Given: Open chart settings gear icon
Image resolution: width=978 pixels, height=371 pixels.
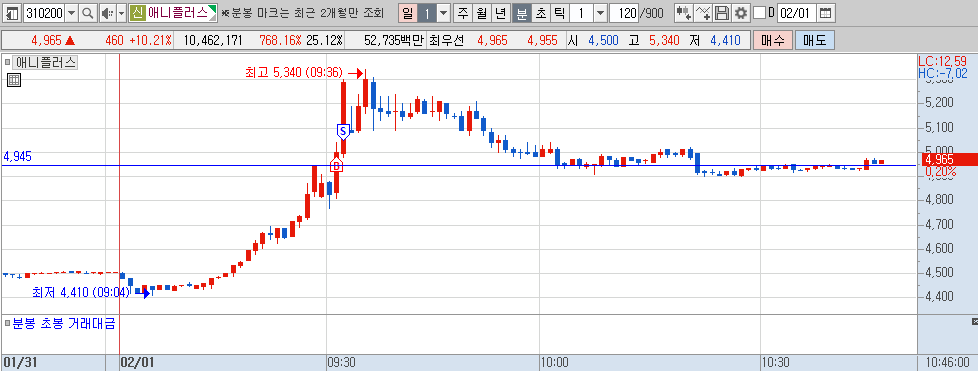Looking at the screenshot, I should pos(740,12).
